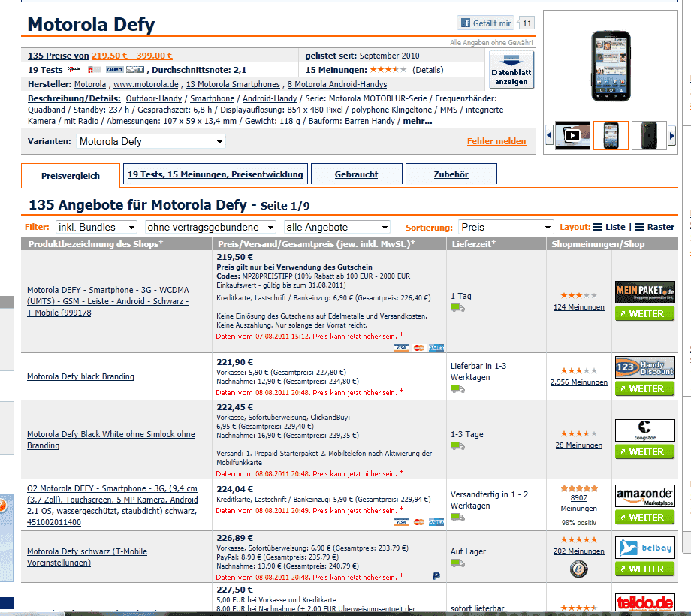
Task: Open the 'ohne vertragsgebundene' filter dropdown
Action: tap(210, 228)
